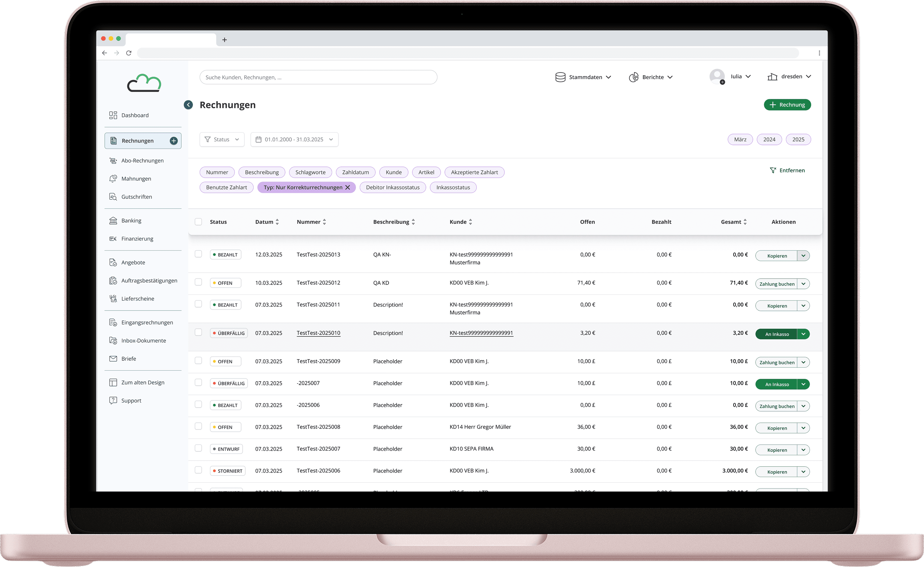Viewport: 924px width, 567px height.
Task: Open the TestTest-2025010 invoice link
Action: (318, 333)
